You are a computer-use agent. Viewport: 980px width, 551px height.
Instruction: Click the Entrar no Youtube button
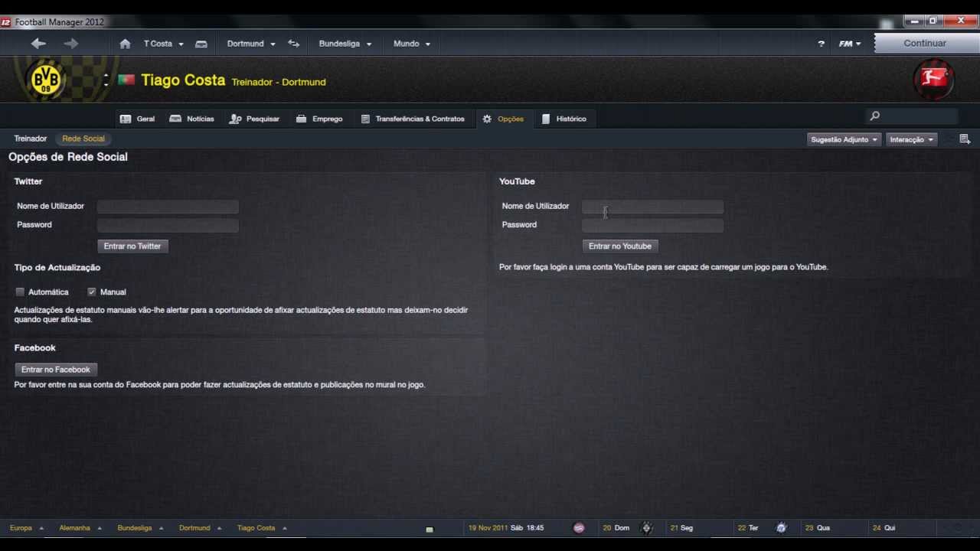[x=620, y=246]
